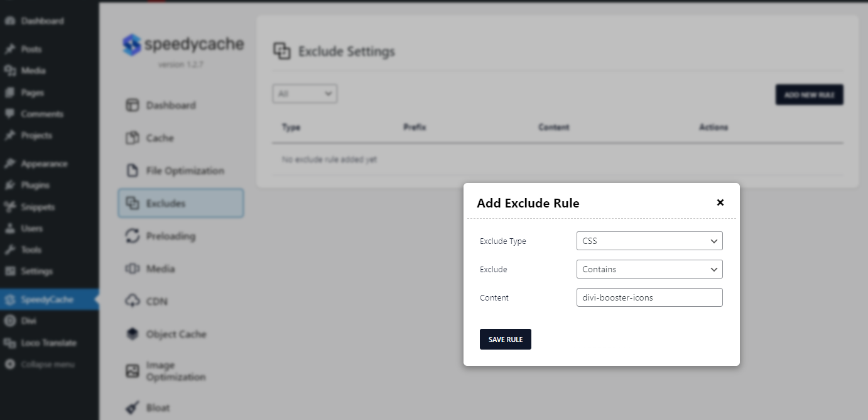
Task: Click the 'No exclude rule added yet' text
Action: (329, 160)
